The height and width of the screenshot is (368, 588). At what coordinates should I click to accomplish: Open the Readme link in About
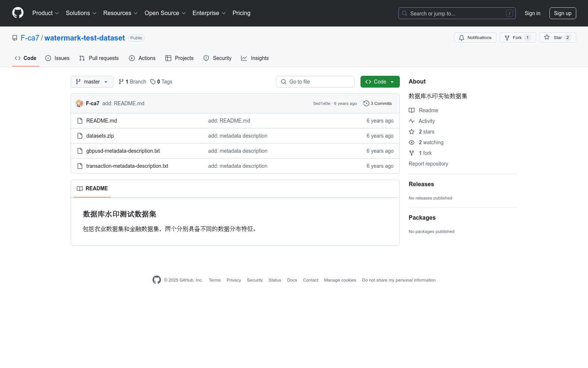point(423,110)
